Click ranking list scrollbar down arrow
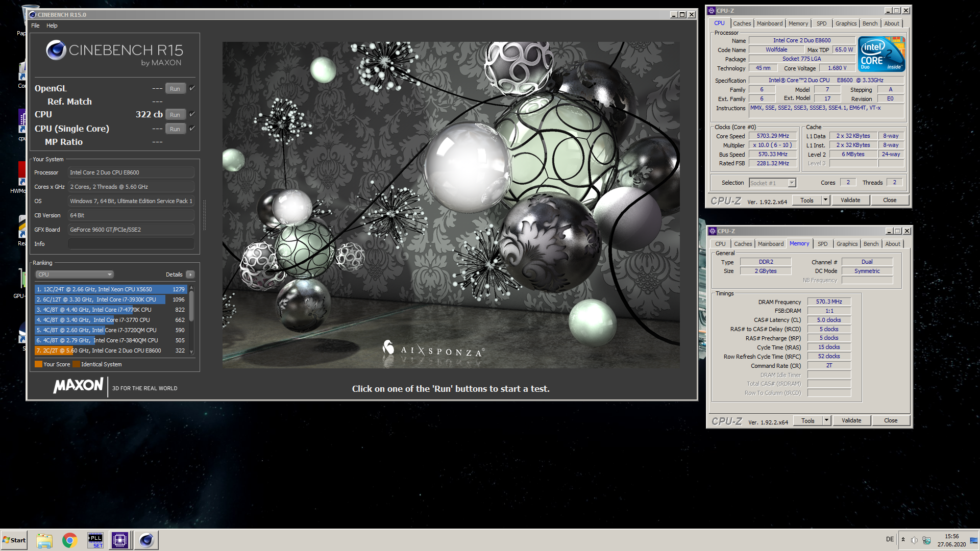 click(x=191, y=352)
